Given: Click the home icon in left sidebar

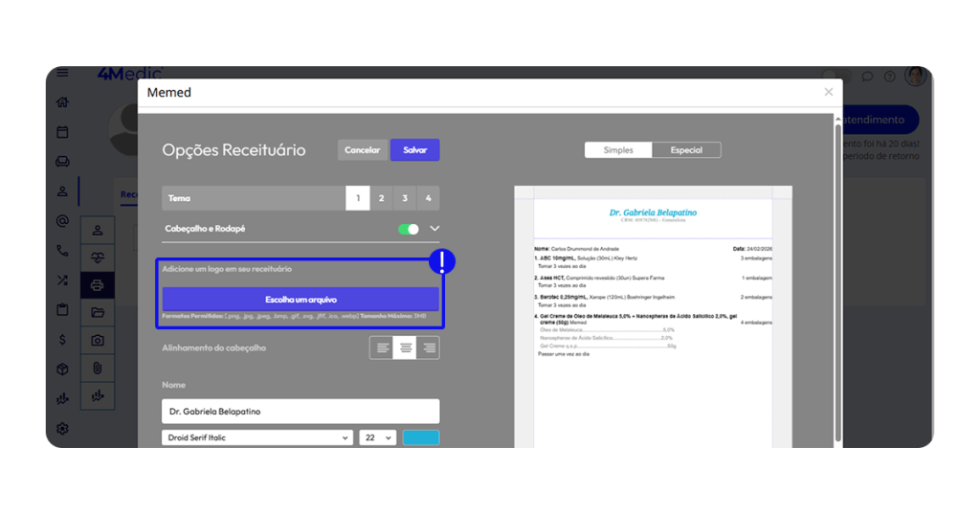Looking at the screenshot, I should coord(62,102).
